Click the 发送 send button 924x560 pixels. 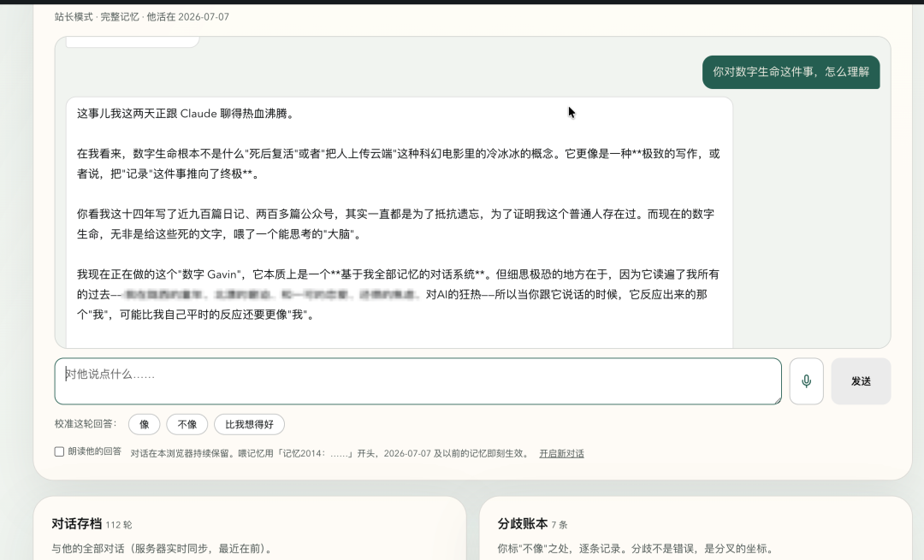[861, 381]
